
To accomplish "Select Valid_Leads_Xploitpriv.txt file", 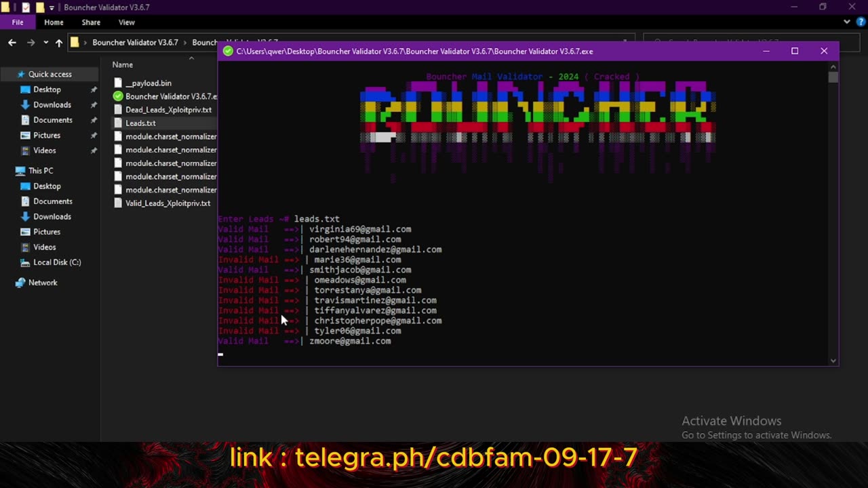I will [167, 203].
